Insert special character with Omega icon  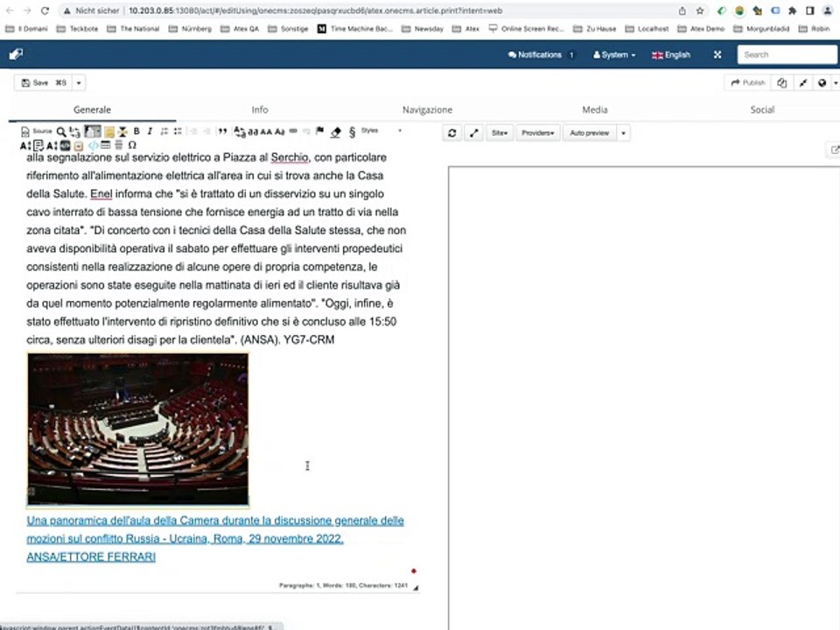[x=132, y=145]
